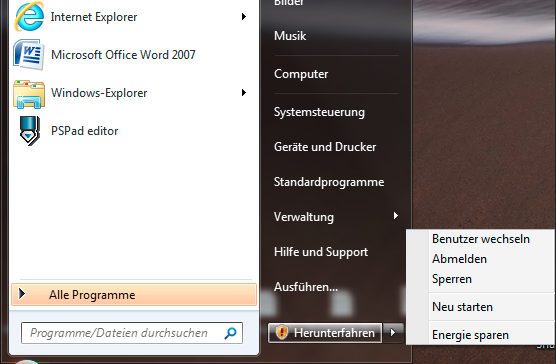The height and width of the screenshot is (364, 556).
Task: Open Alle Programme list
Action: coord(134,295)
